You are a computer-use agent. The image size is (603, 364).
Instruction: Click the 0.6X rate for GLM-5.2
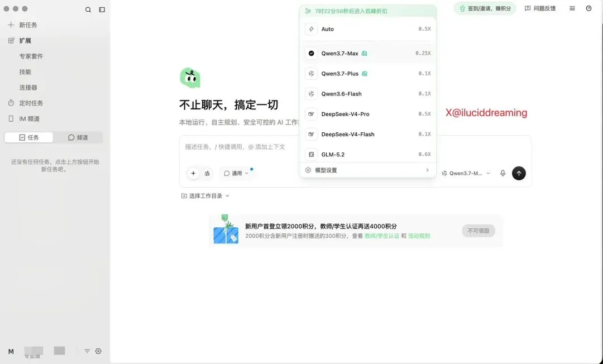point(424,154)
